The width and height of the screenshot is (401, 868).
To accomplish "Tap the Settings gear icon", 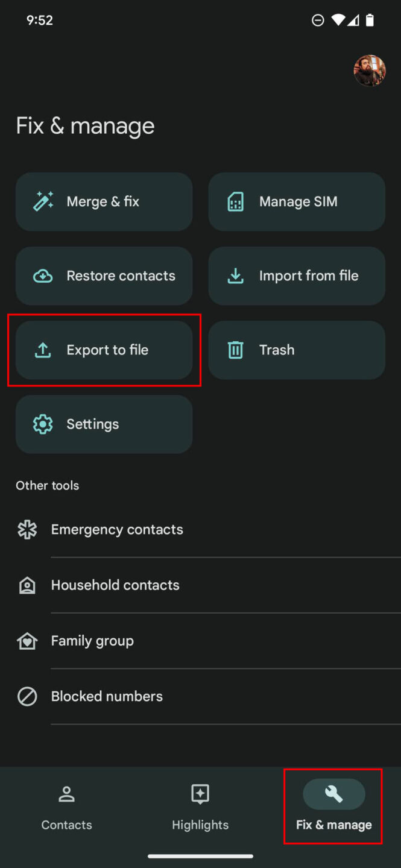I will 42,424.
